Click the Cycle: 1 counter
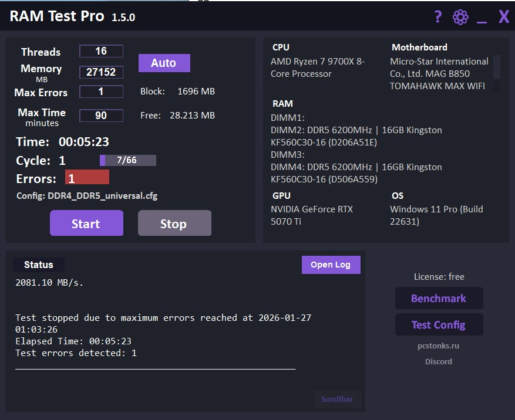515x420 pixels. (x=41, y=161)
